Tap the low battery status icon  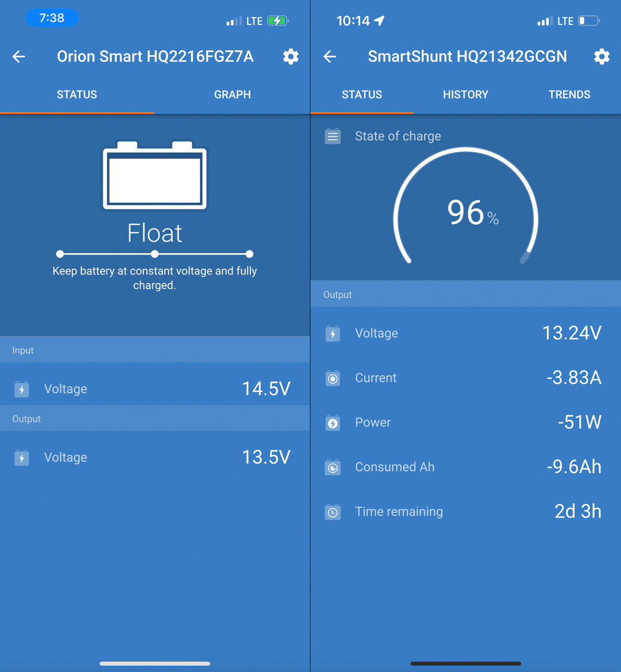(589, 21)
